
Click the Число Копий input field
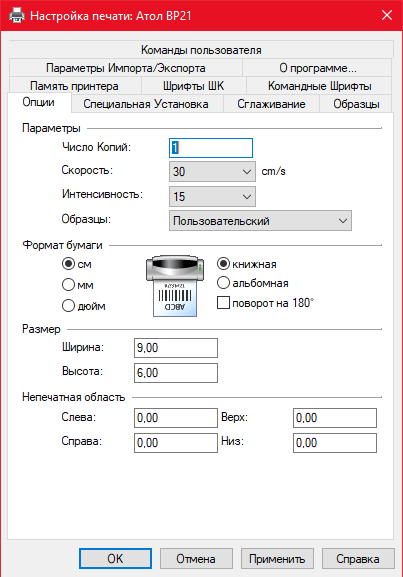point(211,148)
